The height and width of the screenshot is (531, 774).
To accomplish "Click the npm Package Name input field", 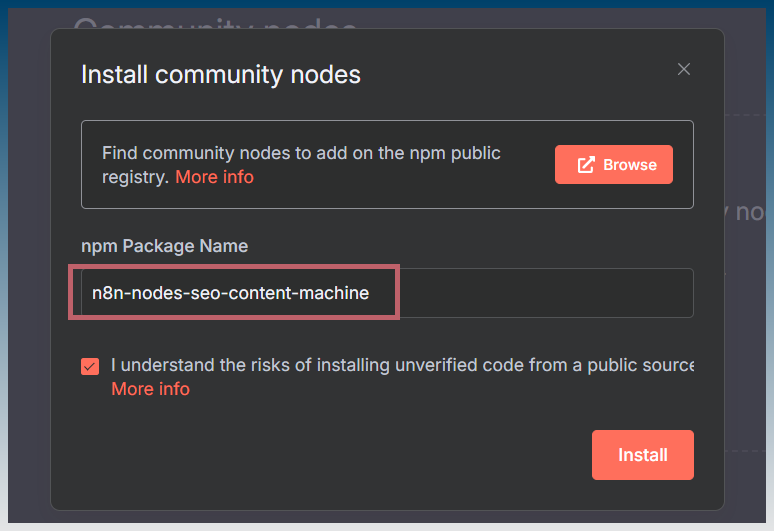I will tap(387, 293).
